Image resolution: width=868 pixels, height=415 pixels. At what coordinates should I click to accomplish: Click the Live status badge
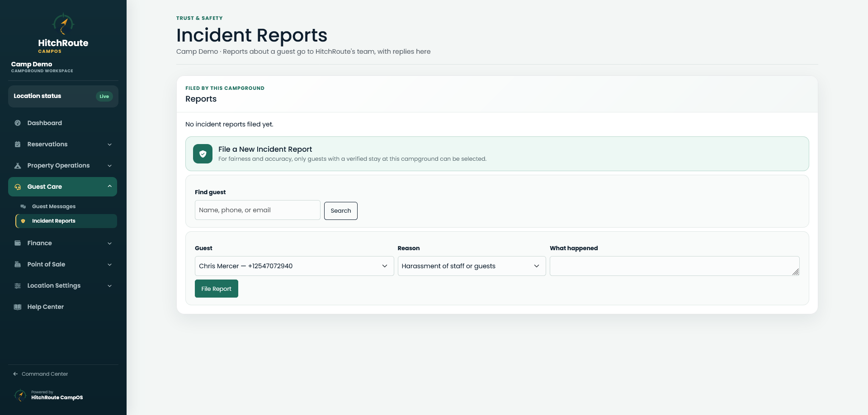coord(104,96)
